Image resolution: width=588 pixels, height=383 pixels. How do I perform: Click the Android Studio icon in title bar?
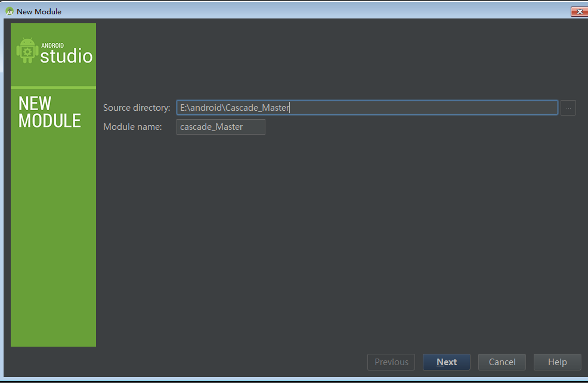pyautogui.click(x=9, y=11)
